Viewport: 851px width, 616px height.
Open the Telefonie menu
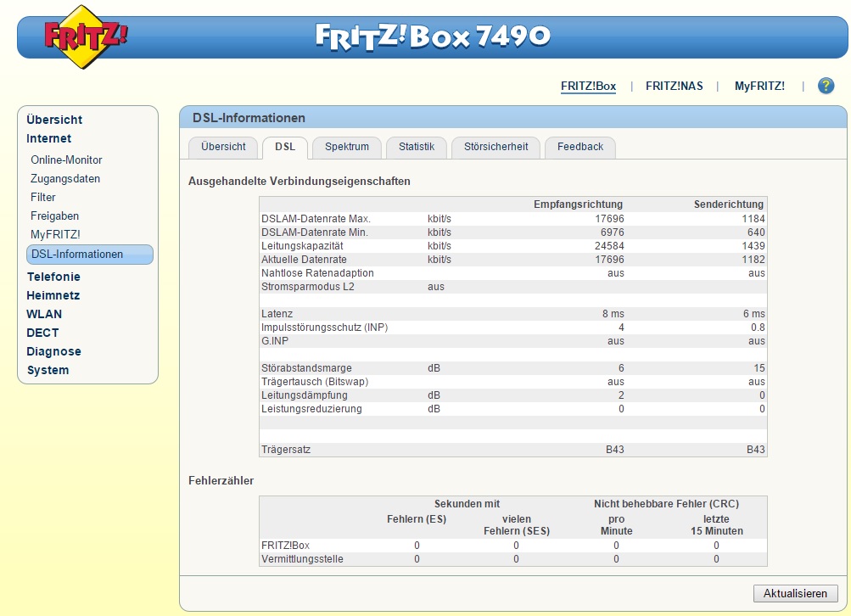click(53, 277)
